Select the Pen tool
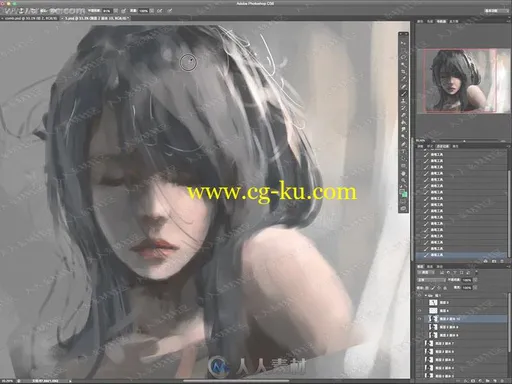Image resolution: width=512 pixels, height=384 pixels. [x=403, y=144]
